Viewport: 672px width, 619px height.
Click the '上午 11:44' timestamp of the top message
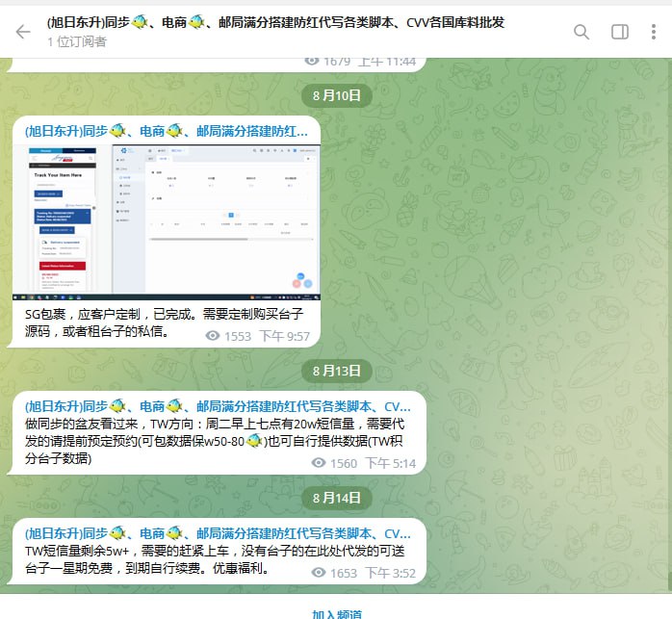click(x=387, y=63)
